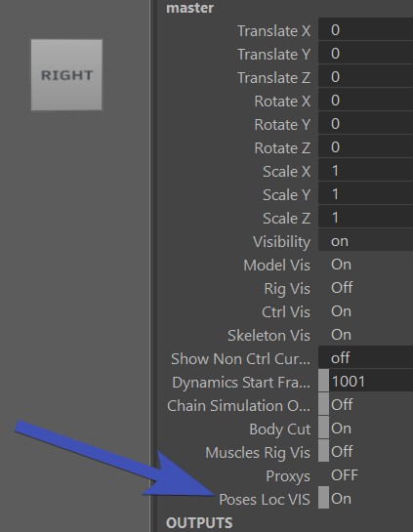Viewport: 413px width, 532px height.
Task: Toggle the Visibility attribute value
Action: click(365, 241)
